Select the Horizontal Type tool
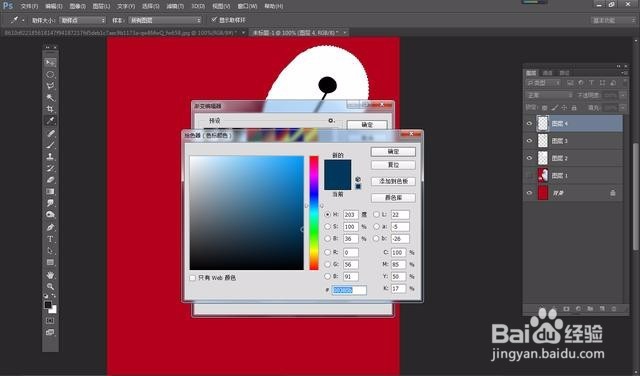The width and height of the screenshot is (640, 376). click(50, 239)
